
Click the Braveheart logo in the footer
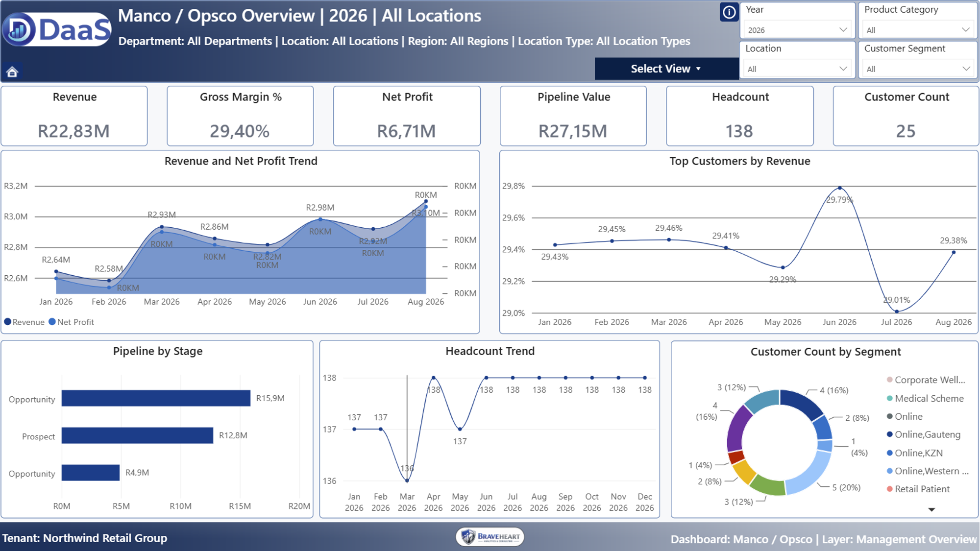490,537
